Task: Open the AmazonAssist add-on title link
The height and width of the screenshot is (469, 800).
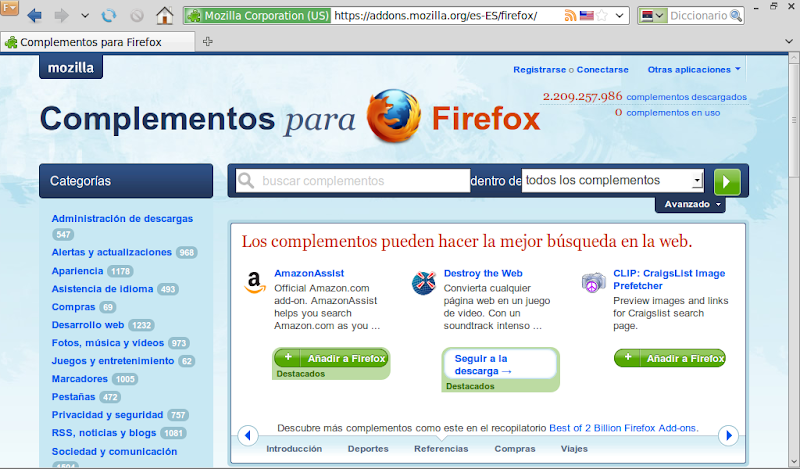Action: pos(309,273)
